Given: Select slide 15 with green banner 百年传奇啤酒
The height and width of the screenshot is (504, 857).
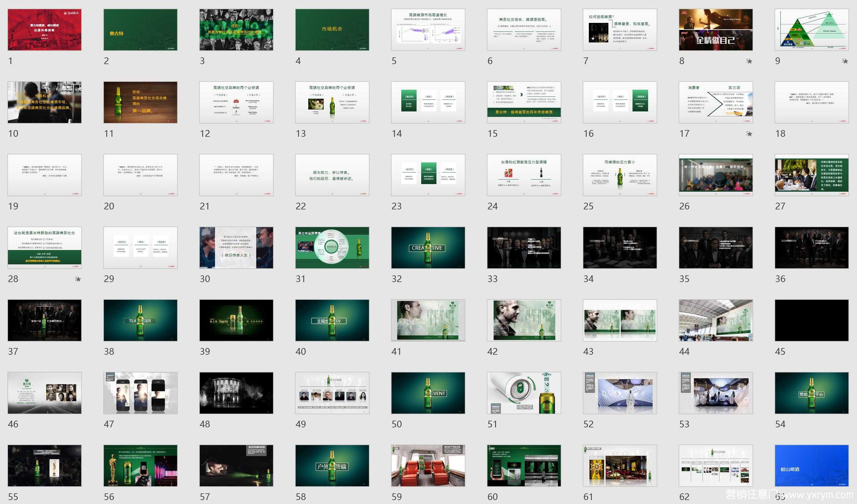Looking at the screenshot, I should pyautogui.click(x=524, y=102).
